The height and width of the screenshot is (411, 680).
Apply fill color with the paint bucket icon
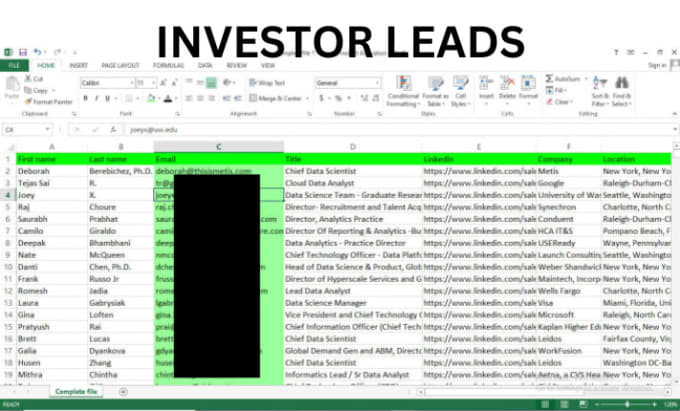click(150, 98)
